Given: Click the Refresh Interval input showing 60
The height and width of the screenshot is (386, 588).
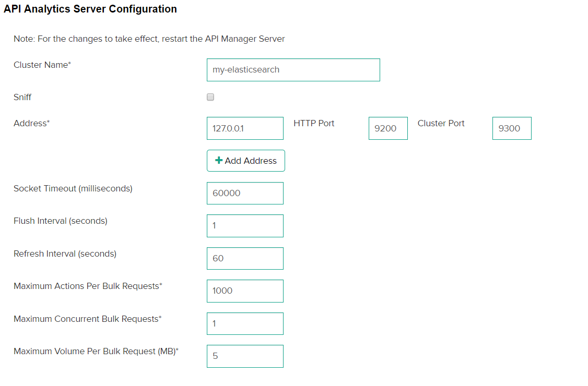Looking at the screenshot, I should 245,258.
